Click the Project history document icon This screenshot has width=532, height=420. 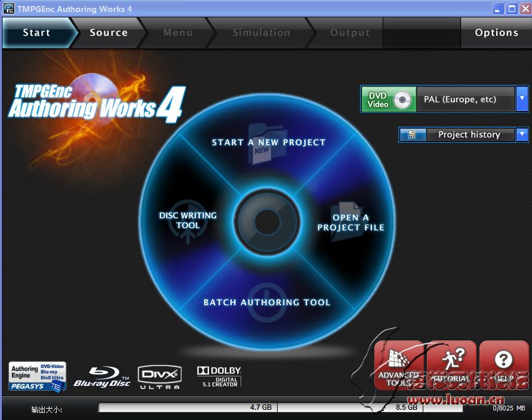point(413,134)
